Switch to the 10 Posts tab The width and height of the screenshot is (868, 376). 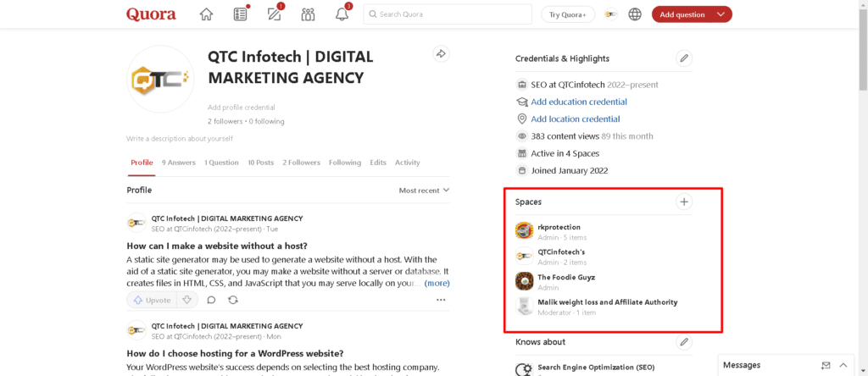pyautogui.click(x=261, y=163)
